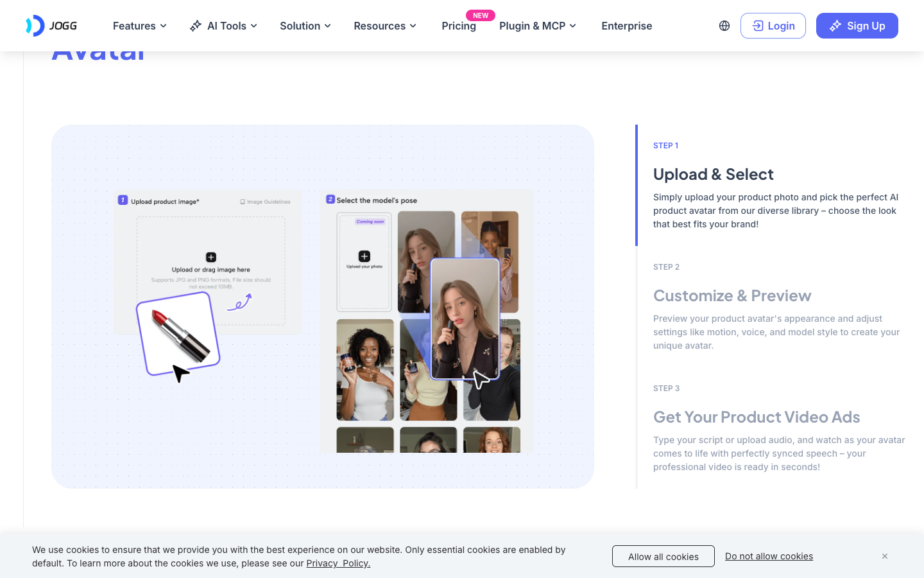
Task: Click the Sign Up button
Action: click(x=857, y=26)
